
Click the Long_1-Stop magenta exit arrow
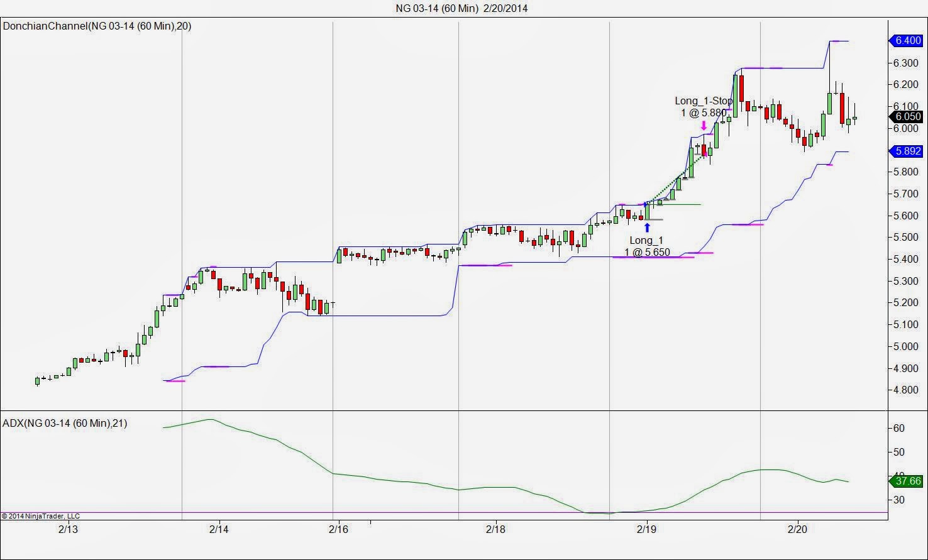704,125
